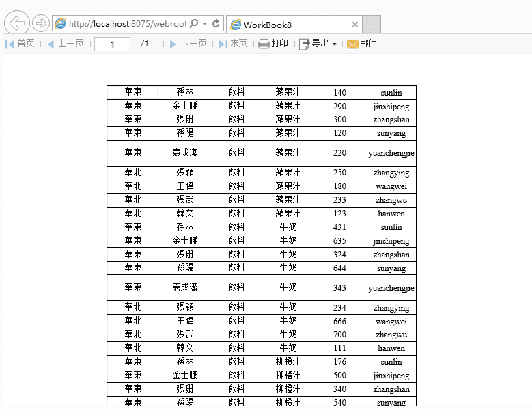The width and height of the screenshot is (532, 409).
Task: Click 柳橙汁 in the 176 row
Action: coord(288,361)
